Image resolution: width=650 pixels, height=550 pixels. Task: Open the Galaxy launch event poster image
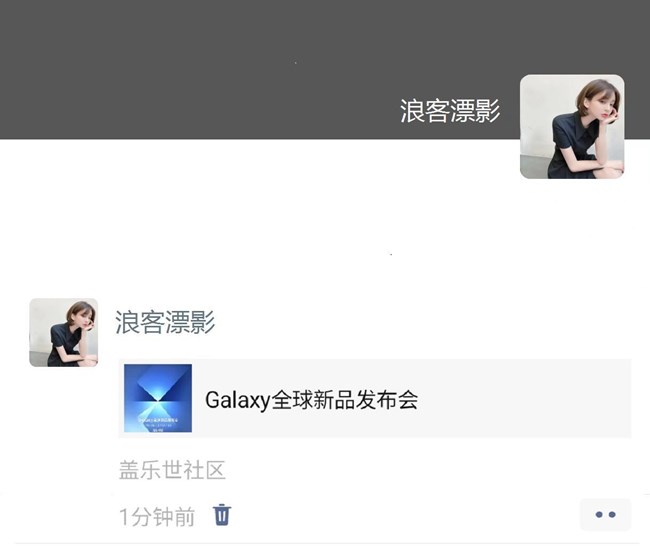pos(158,398)
